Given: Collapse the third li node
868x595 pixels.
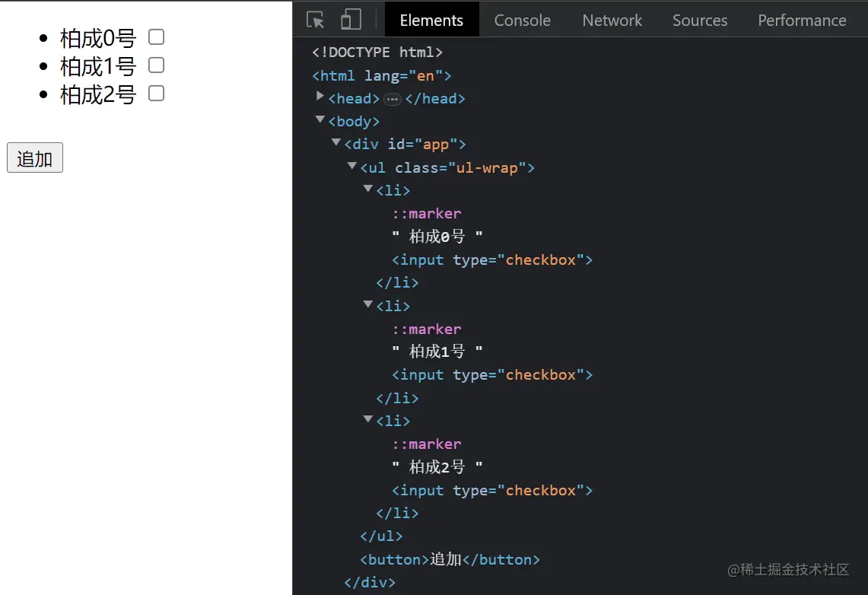Looking at the screenshot, I should 368,419.
